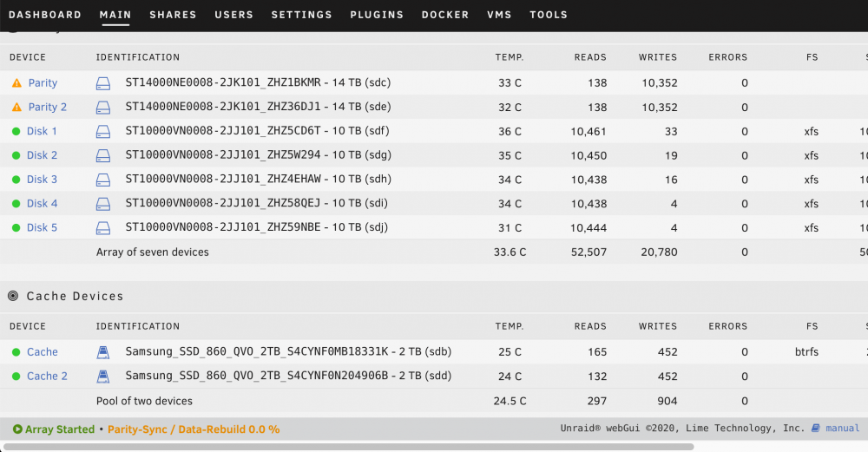Click identification ST10000VN0008-2JJ101_ZHZ5W294
This screenshot has height=452, width=868.
[x=223, y=155]
